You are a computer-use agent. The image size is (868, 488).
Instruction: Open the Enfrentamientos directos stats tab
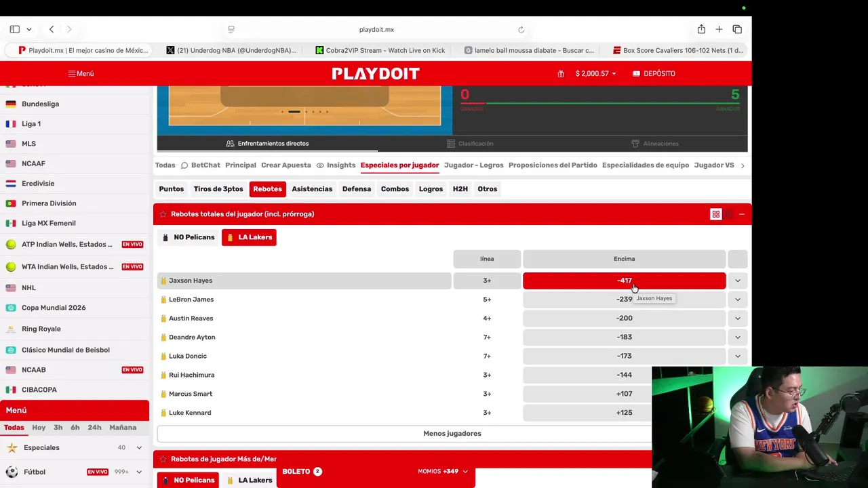click(x=267, y=144)
